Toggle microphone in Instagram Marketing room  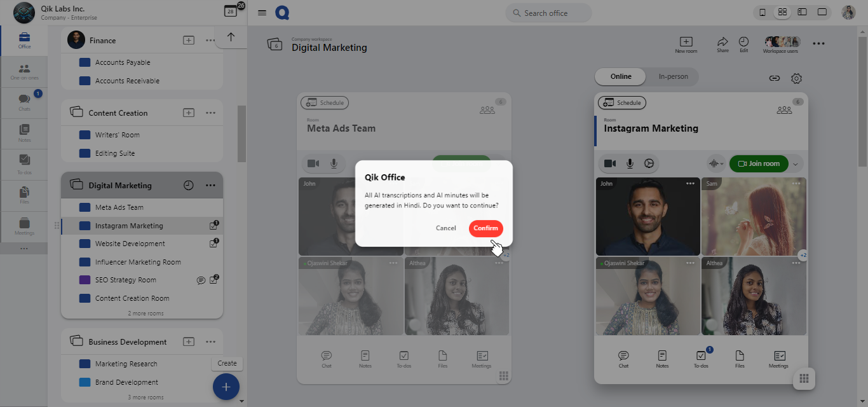630,163
